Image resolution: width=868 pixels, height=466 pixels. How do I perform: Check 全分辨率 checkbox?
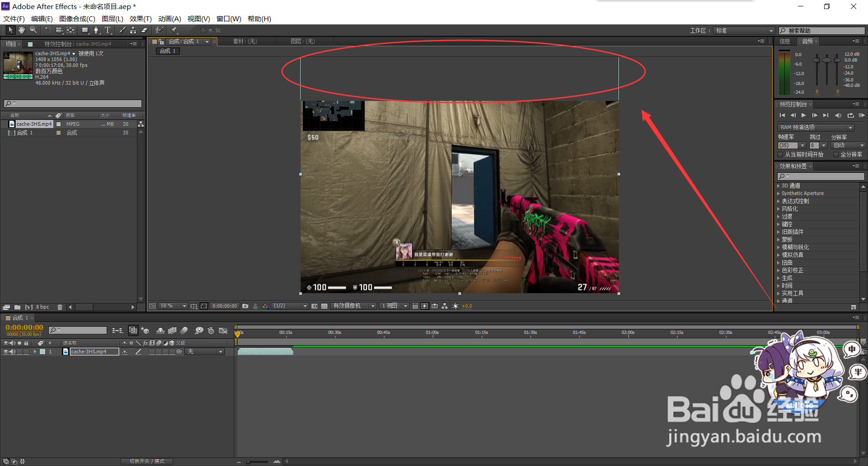pyautogui.click(x=836, y=154)
